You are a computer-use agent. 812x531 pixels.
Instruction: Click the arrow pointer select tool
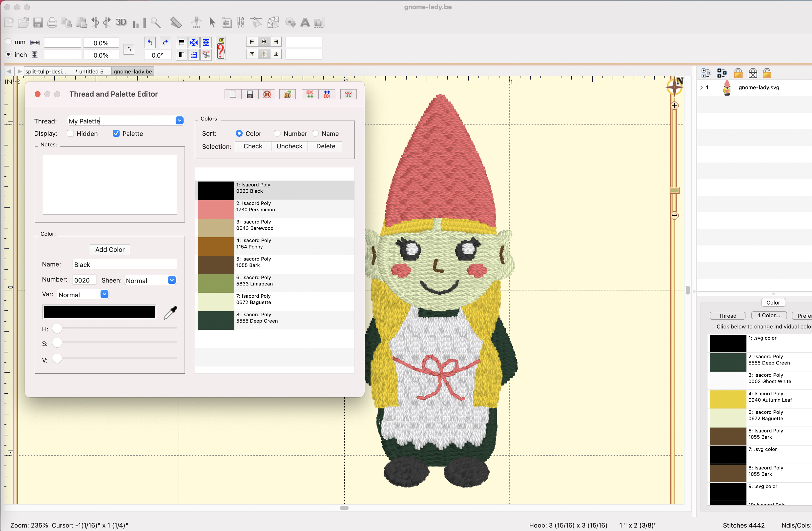pyautogui.click(x=212, y=22)
